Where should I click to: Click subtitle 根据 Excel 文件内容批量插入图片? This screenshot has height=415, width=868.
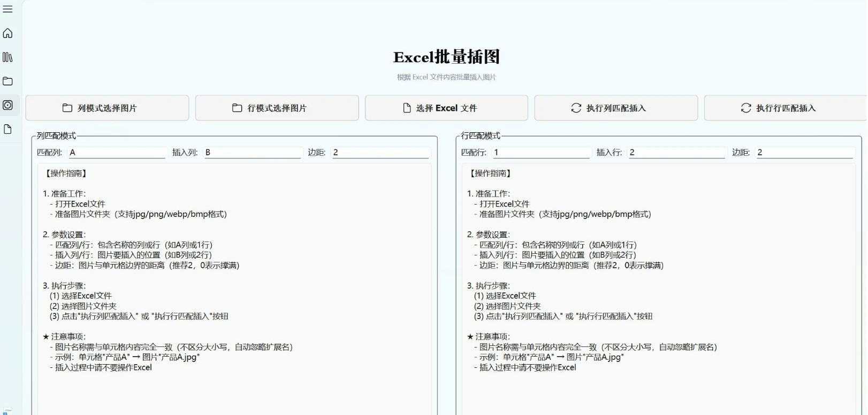446,77
